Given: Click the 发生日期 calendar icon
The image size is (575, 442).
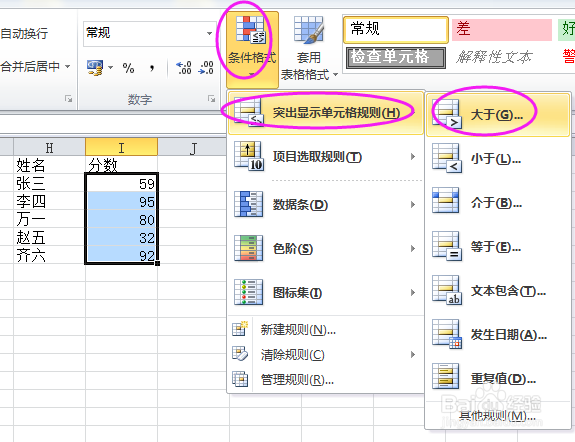Looking at the screenshot, I should [x=447, y=334].
